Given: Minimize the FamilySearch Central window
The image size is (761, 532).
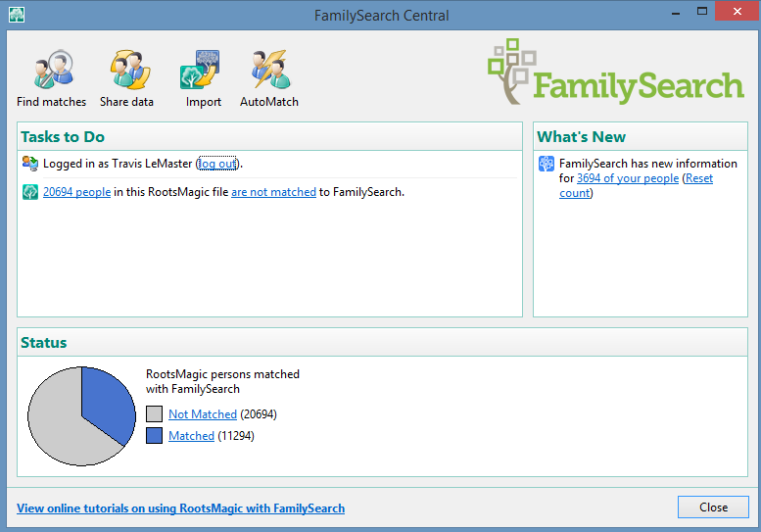Looking at the screenshot, I should tap(676, 13).
